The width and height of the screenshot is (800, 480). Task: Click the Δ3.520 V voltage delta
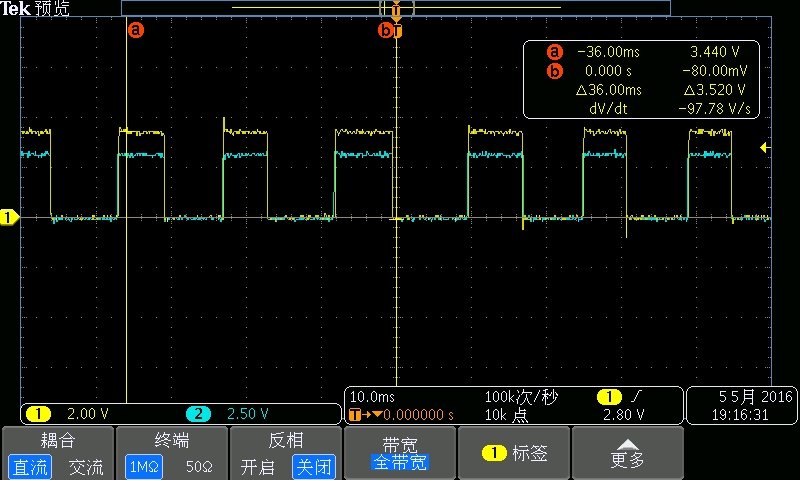714,90
